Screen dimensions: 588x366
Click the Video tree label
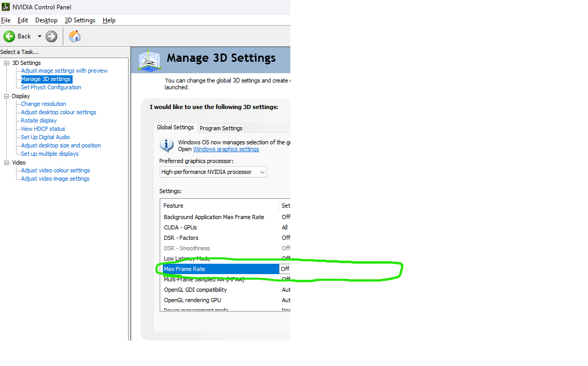(19, 162)
